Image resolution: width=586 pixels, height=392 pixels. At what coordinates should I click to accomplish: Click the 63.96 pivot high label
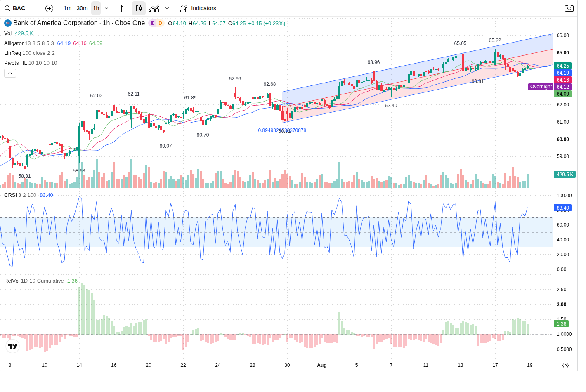(x=373, y=62)
